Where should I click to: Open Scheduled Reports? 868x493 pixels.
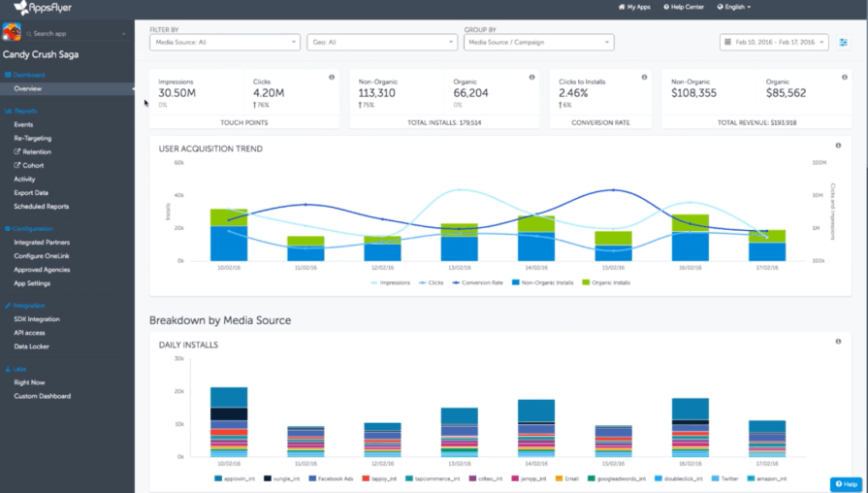pos(42,207)
